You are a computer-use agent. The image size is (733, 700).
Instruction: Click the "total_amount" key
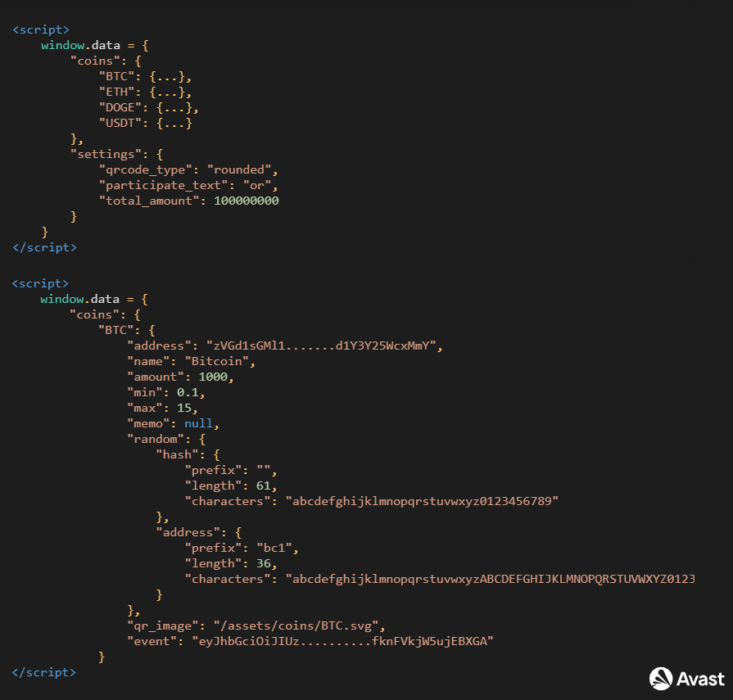click(149, 201)
